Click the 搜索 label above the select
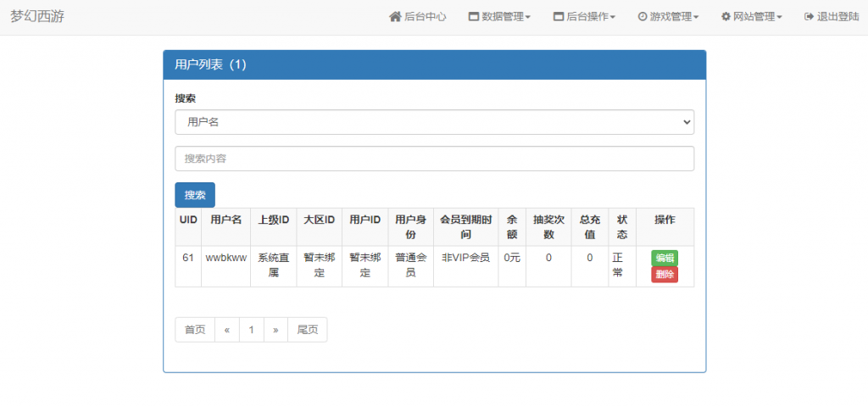Screen dimensions: 868x407 (186, 98)
